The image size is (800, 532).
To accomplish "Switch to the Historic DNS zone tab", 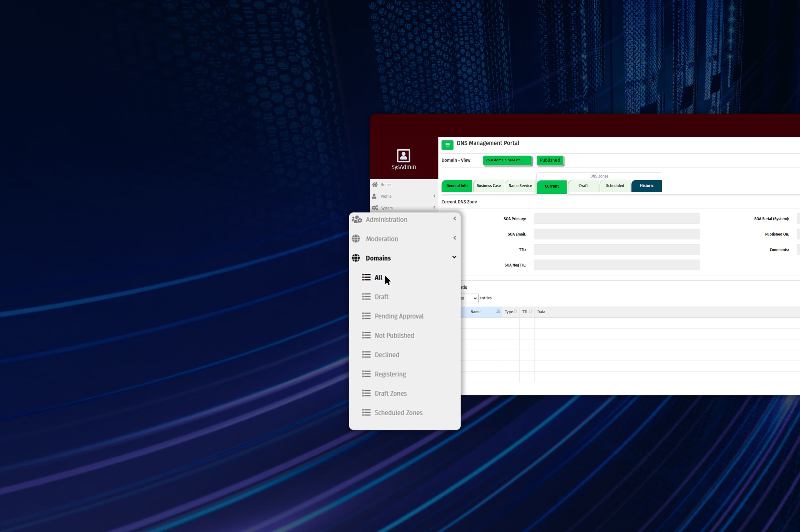I will [x=646, y=186].
